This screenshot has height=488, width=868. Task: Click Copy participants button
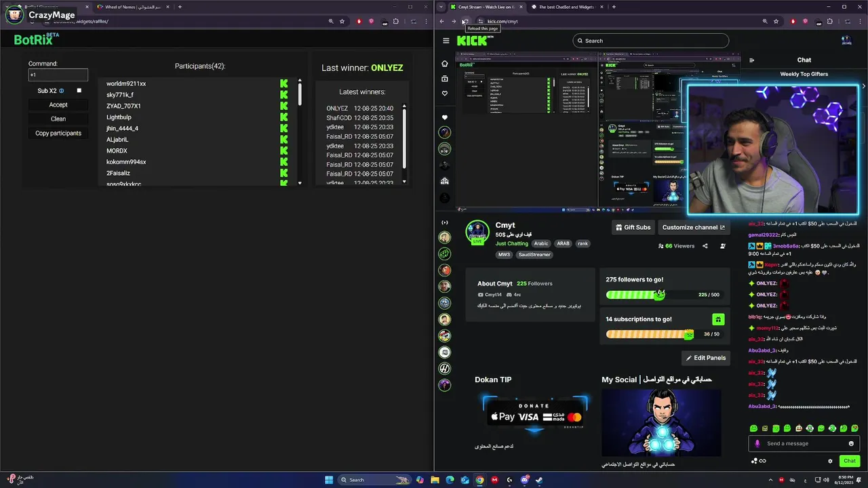click(58, 134)
